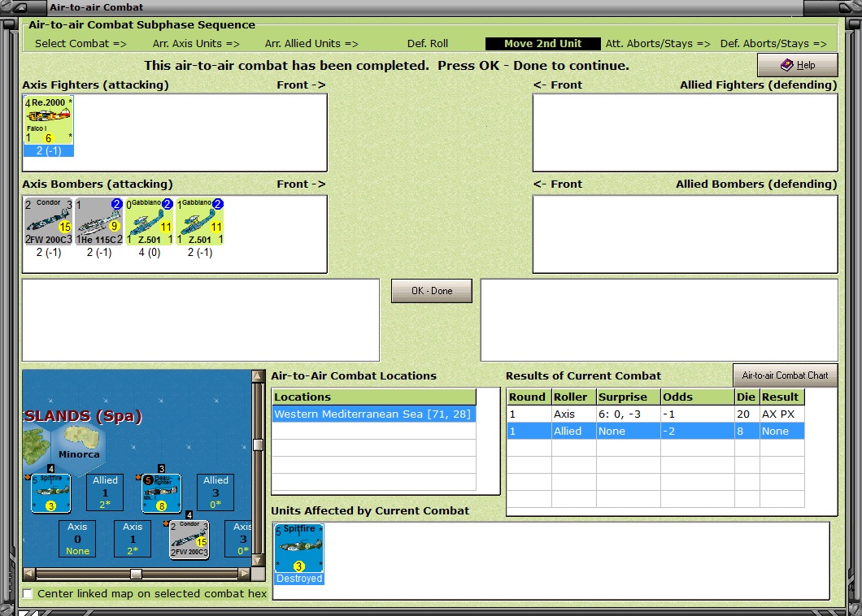862x616 pixels.
Task: Click the Allied Fighters defending empty box
Action: 685,132
